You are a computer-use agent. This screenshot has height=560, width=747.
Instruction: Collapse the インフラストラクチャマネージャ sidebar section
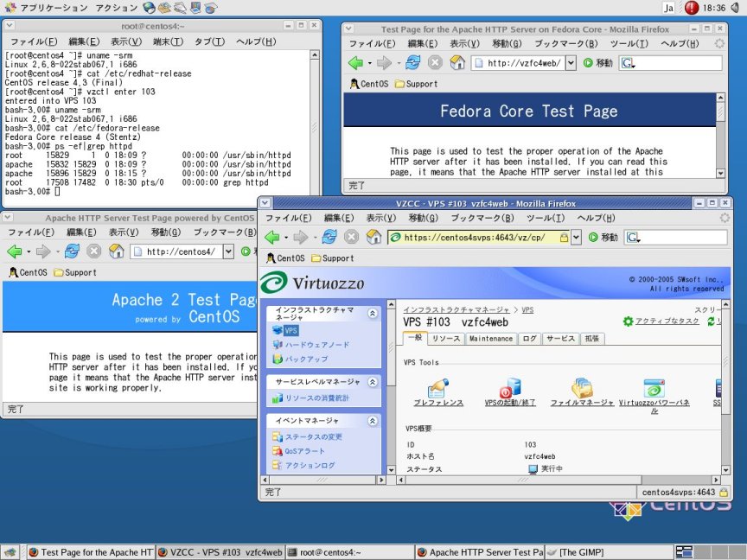pyautogui.click(x=373, y=313)
